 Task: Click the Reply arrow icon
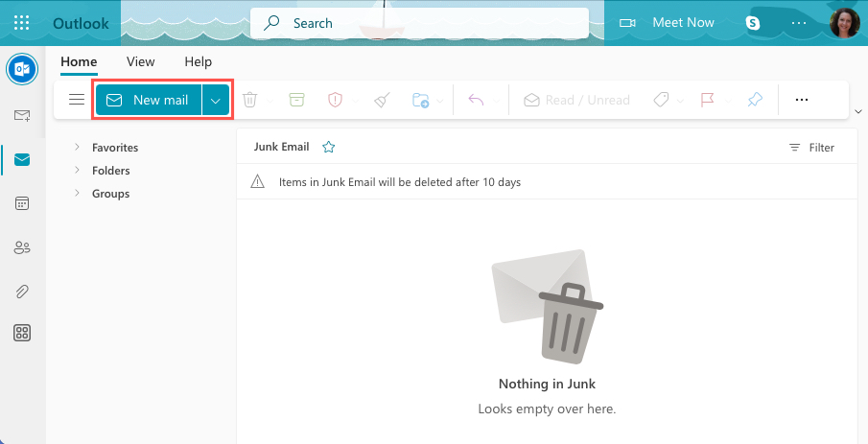pos(476,100)
